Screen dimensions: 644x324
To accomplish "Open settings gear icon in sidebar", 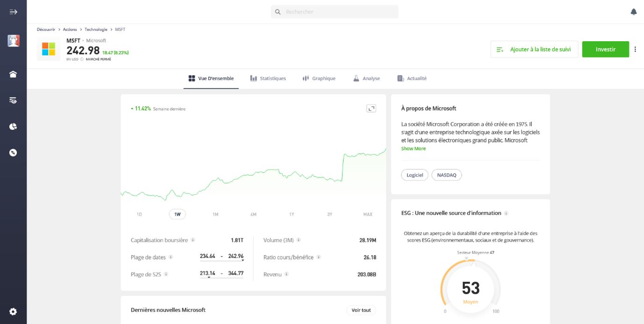I will coord(13,311).
